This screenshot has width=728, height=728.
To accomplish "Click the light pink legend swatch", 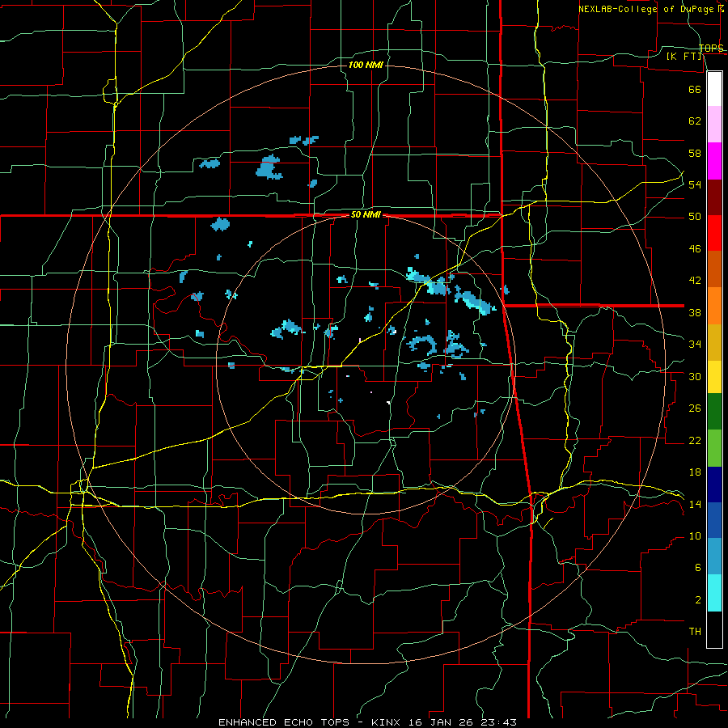I will click(x=714, y=124).
